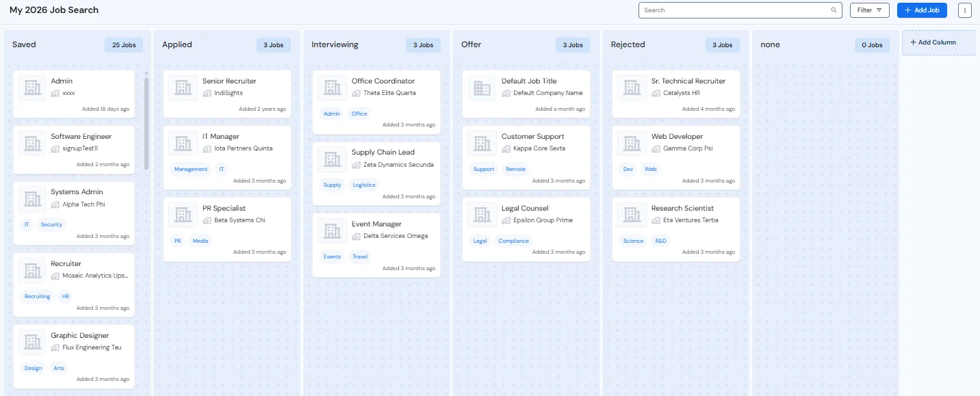Click the building icon on the Default Job Title card

pyautogui.click(x=482, y=87)
